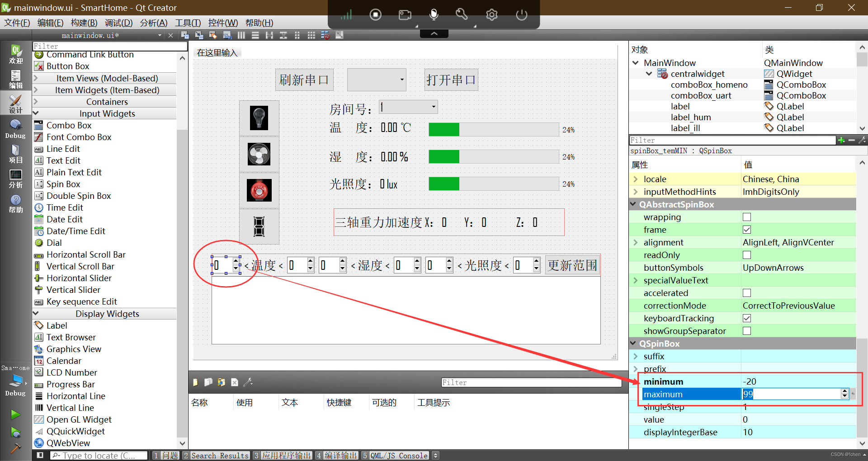The width and height of the screenshot is (868, 461).
Task: Select comboBox_uart in object tree
Action: pyautogui.click(x=701, y=95)
